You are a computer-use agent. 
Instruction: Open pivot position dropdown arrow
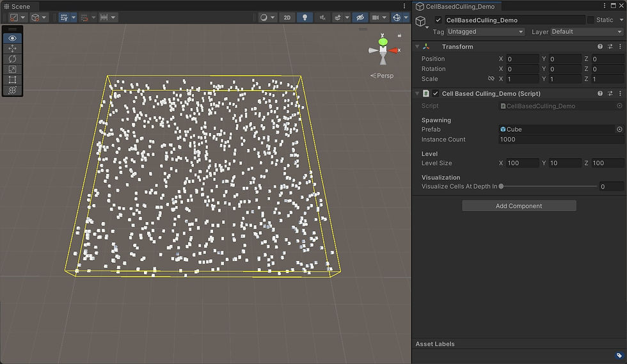point(23,18)
